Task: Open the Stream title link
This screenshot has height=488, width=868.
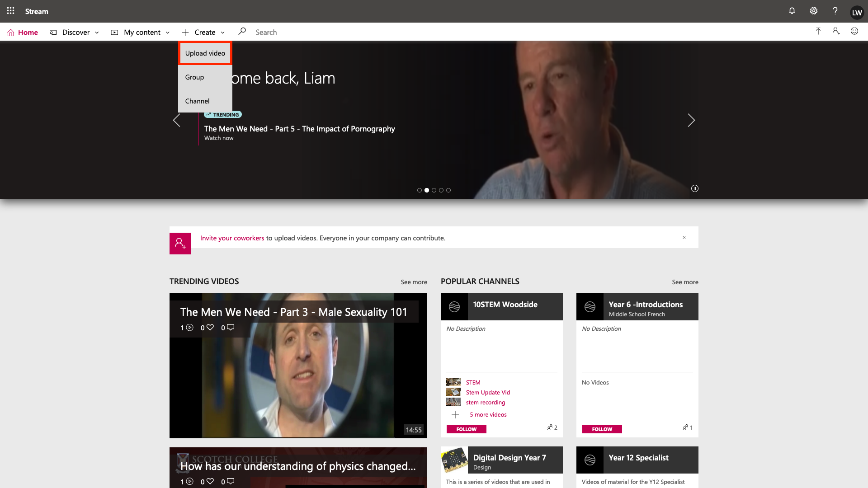Action: tap(37, 11)
